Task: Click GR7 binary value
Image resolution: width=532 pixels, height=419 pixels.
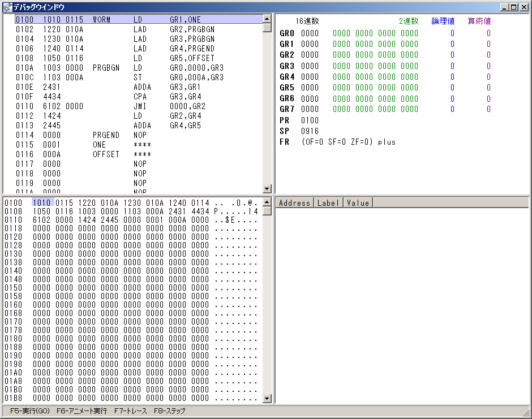Action: pos(375,109)
